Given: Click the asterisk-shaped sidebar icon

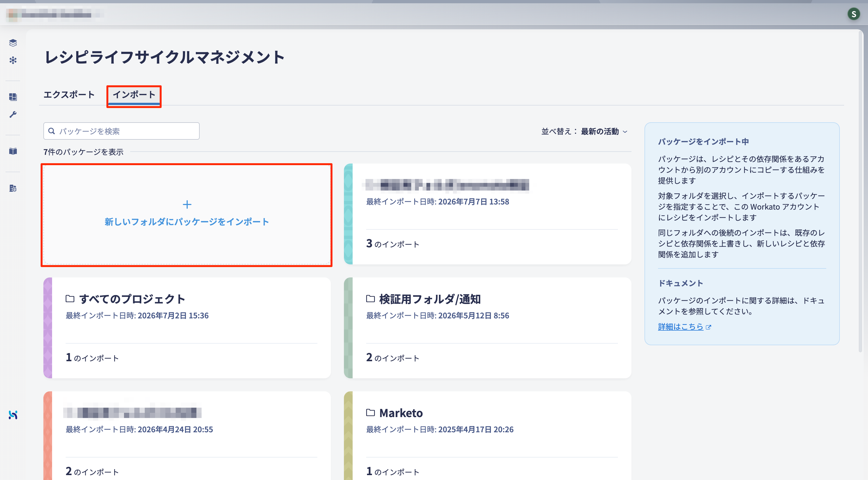Looking at the screenshot, I should [13, 60].
